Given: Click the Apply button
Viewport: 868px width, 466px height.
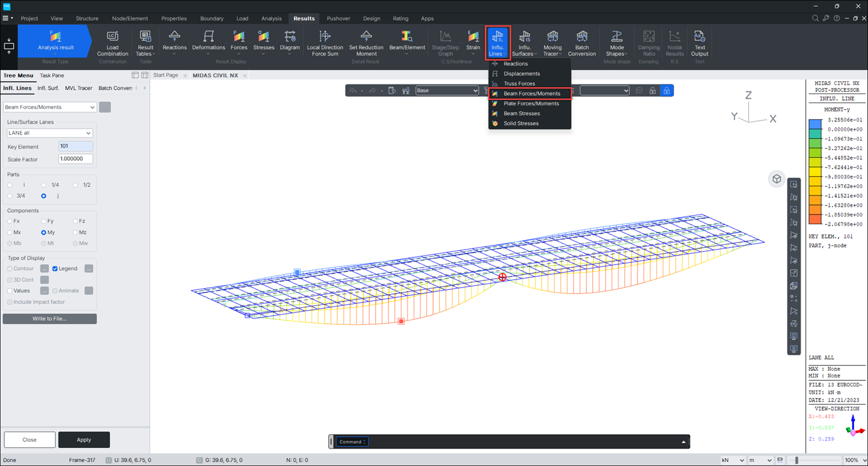Looking at the screenshot, I should coord(84,439).
